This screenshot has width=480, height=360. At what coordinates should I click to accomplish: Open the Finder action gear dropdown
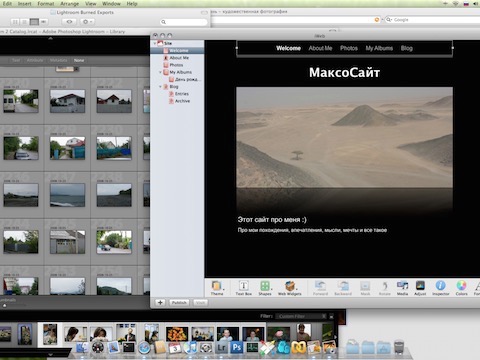click(87, 22)
